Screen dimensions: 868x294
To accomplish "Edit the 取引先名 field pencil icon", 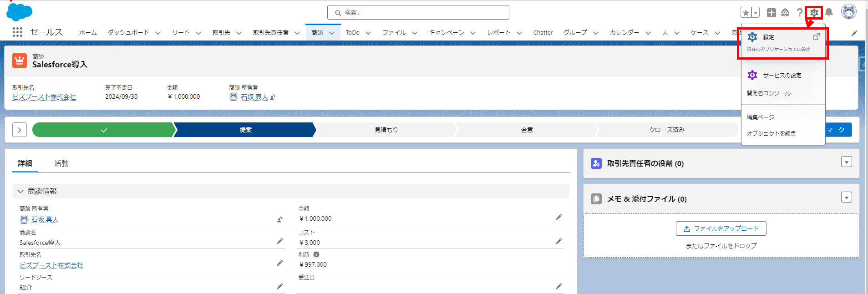I will click(x=280, y=263).
